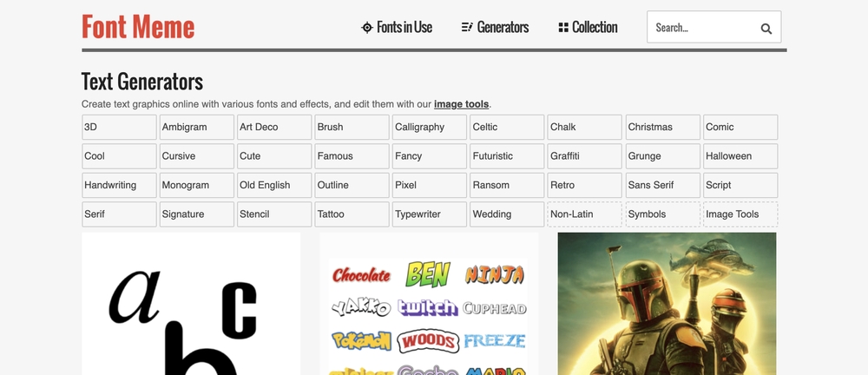
Task: Select the Comic category
Action: click(x=740, y=127)
